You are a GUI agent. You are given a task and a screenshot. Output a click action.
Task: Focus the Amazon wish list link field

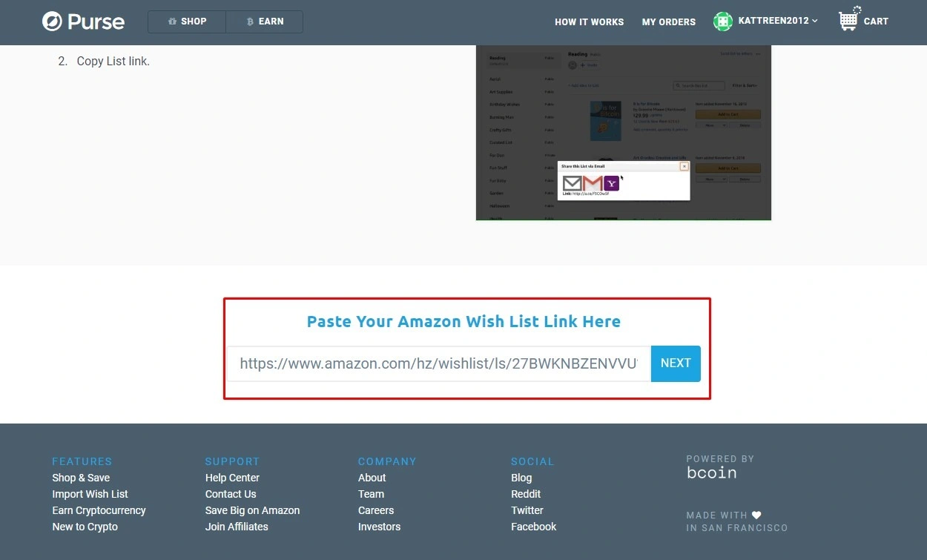[x=439, y=363]
